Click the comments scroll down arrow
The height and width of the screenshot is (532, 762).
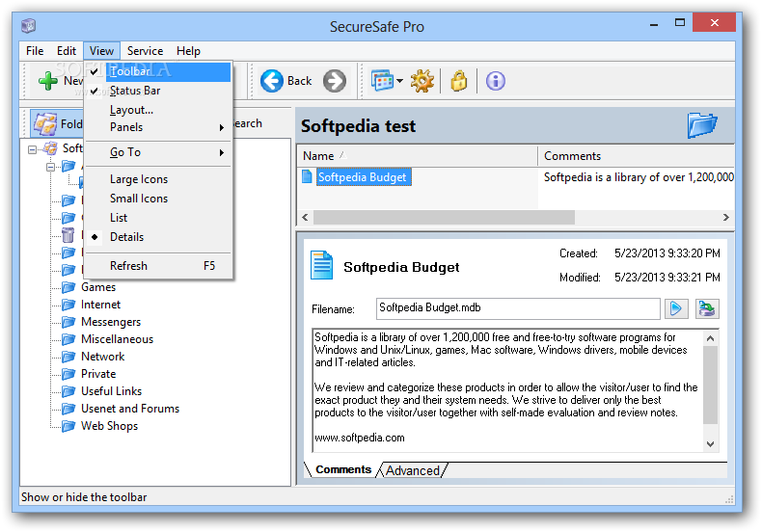tap(710, 444)
